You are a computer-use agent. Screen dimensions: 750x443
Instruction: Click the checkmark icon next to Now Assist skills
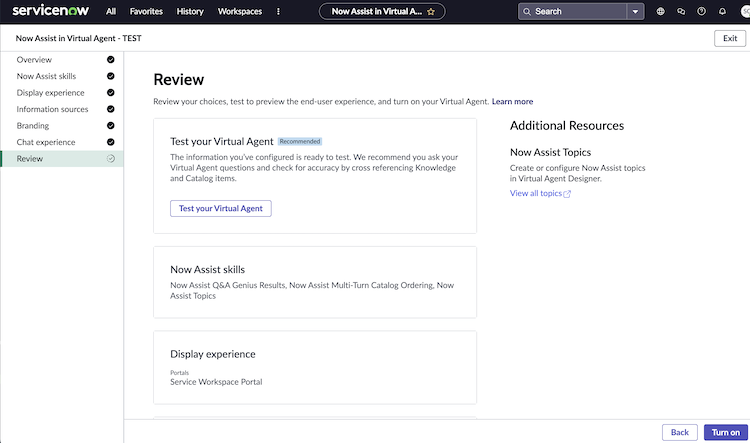[110, 76]
